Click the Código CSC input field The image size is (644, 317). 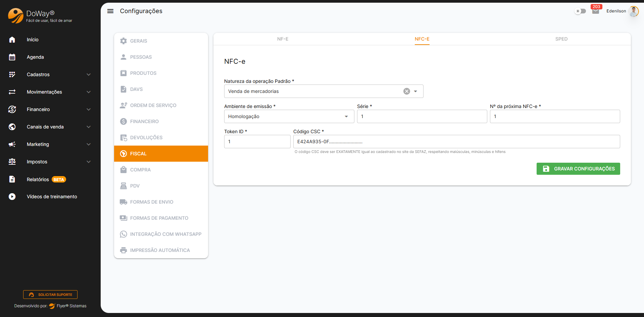(x=456, y=142)
